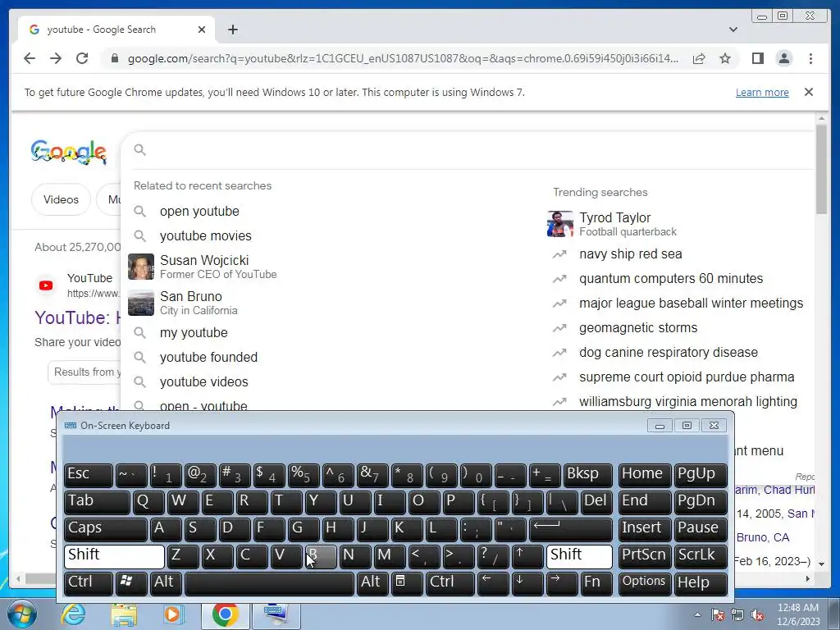Click the left arrow key on keyboard
840x630 pixels.
(x=493, y=583)
